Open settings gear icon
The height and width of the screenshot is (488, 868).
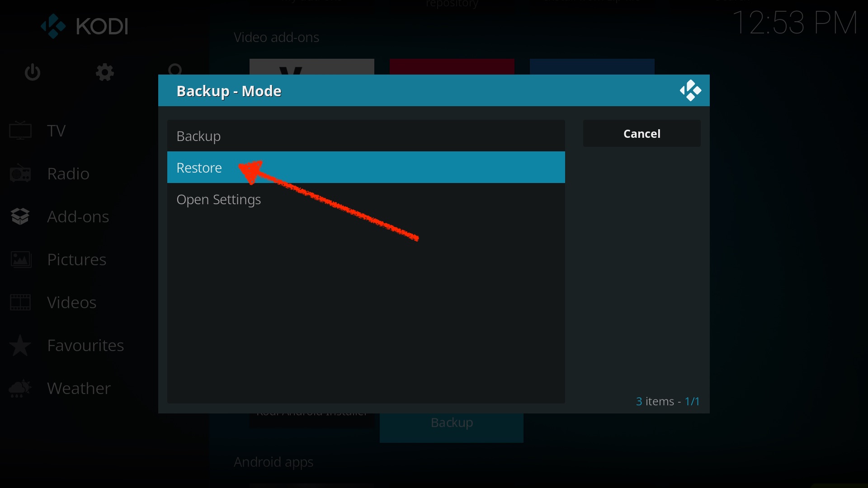105,72
